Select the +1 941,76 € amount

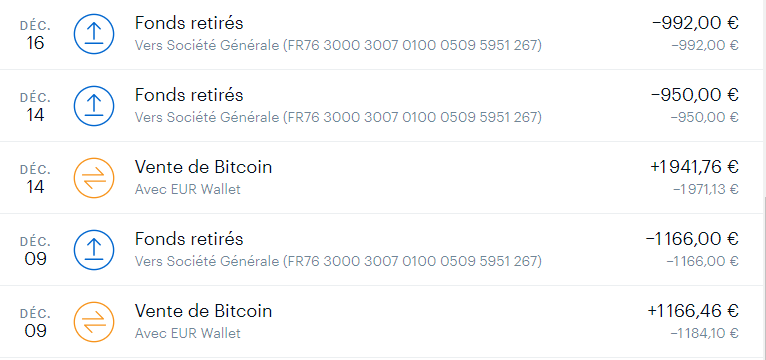click(x=694, y=167)
